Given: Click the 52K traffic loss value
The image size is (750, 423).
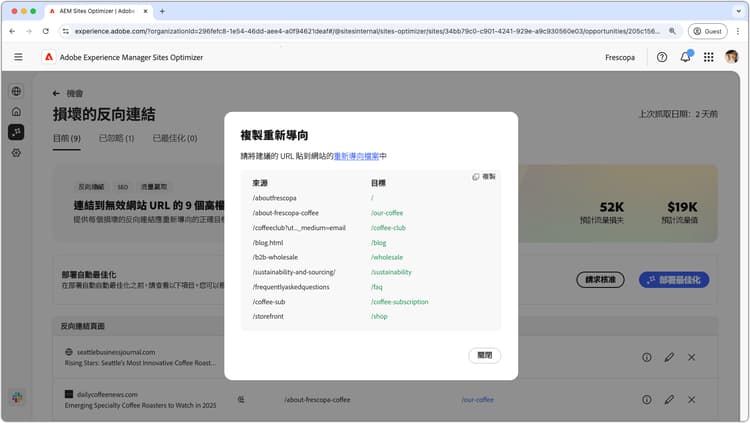Looking at the screenshot, I should (x=612, y=207).
